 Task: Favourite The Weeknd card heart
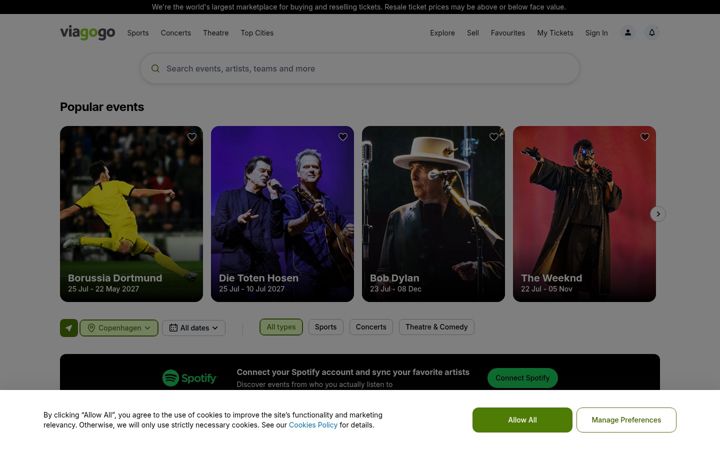(x=645, y=137)
